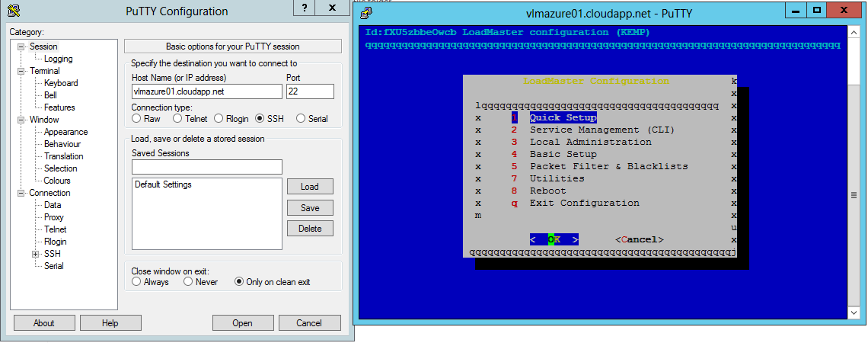This screenshot has width=868, height=343.
Task: Click the terminal scrollbar thumb
Action: [855, 195]
